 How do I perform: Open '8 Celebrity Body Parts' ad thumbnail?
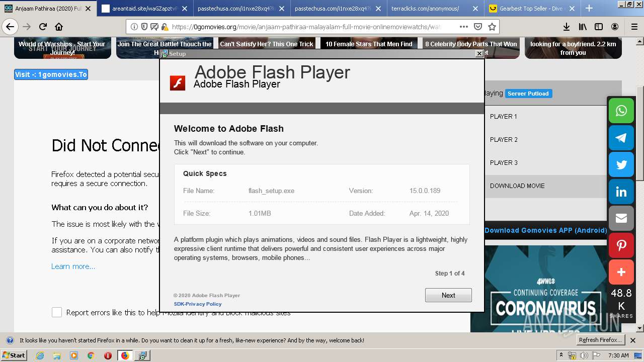pyautogui.click(x=471, y=48)
